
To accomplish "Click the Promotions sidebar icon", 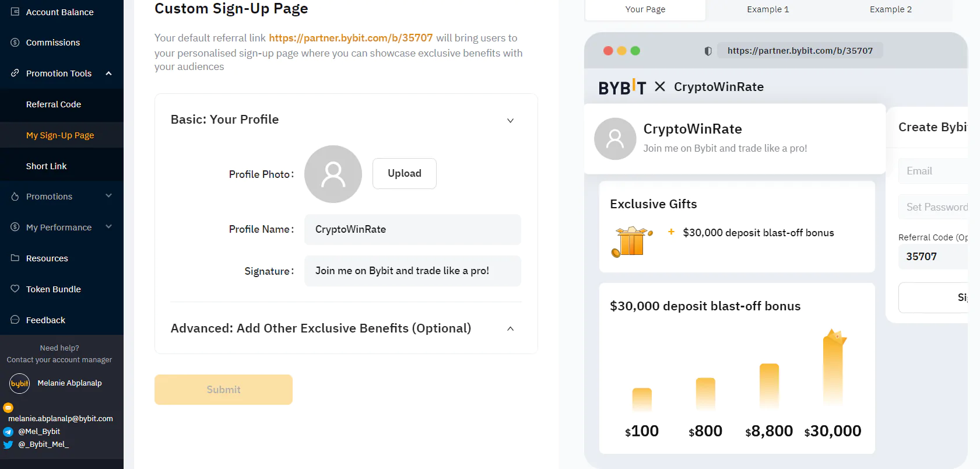I will click(x=15, y=197).
